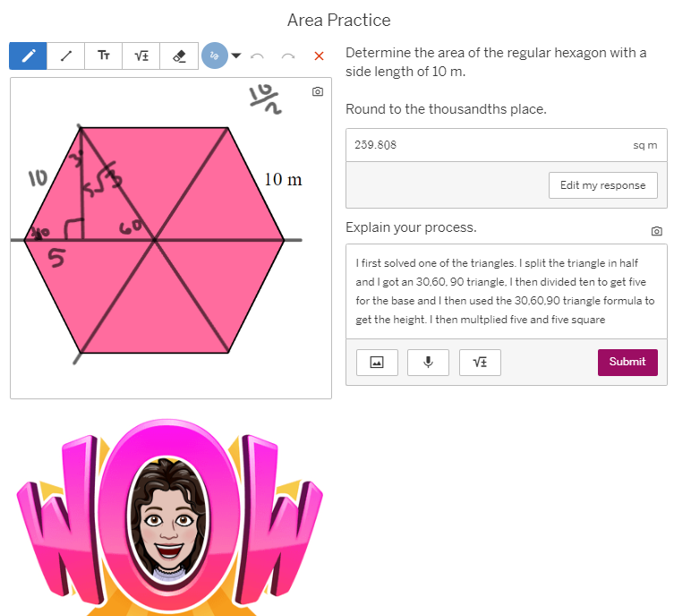Image resolution: width=674 pixels, height=616 pixels.
Task: Take snapshot of the explanation response
Action: (x=656, y=231)
